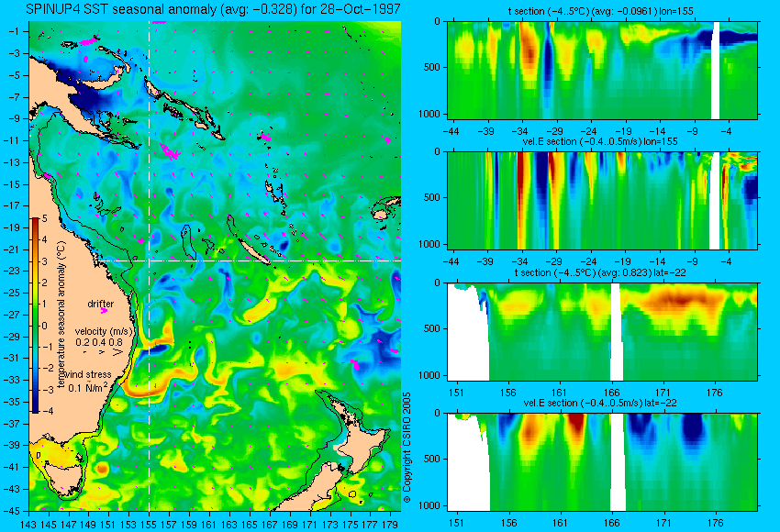Click the 166 tick on the bottom section axis
The width and height of the screenshot is (780, 532).
(611, 523)
